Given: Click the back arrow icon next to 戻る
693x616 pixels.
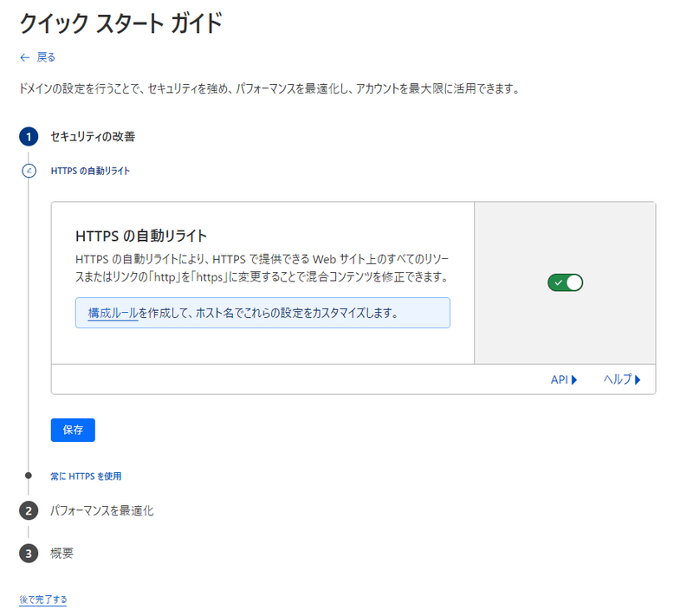Looking at the screenshot, I should [x=23, y=57].
